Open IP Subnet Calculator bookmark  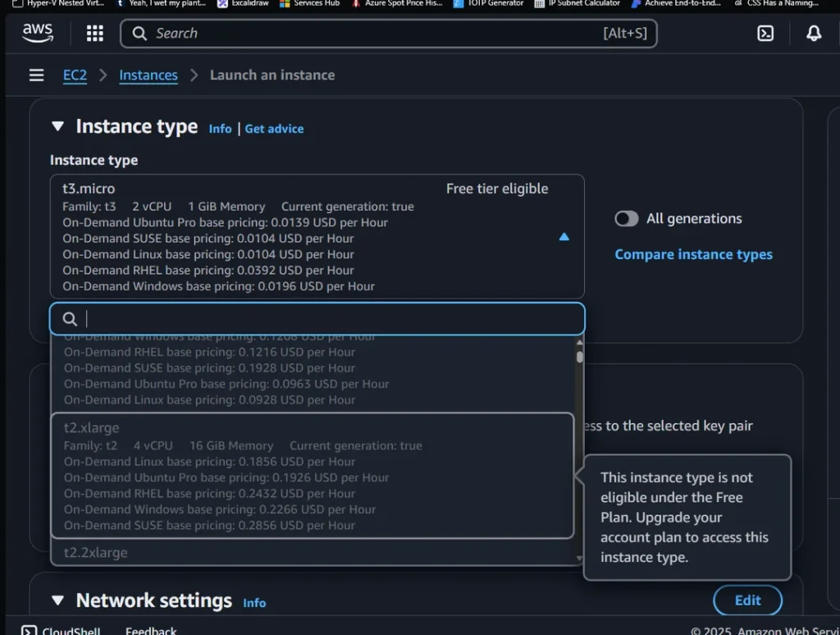577,3
